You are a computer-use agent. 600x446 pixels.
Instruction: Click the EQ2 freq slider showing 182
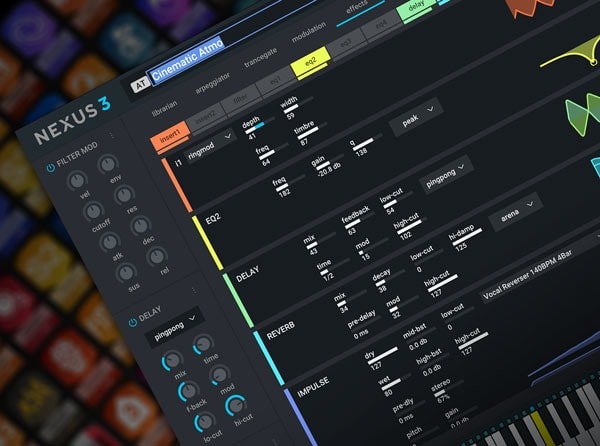(291, 182)
